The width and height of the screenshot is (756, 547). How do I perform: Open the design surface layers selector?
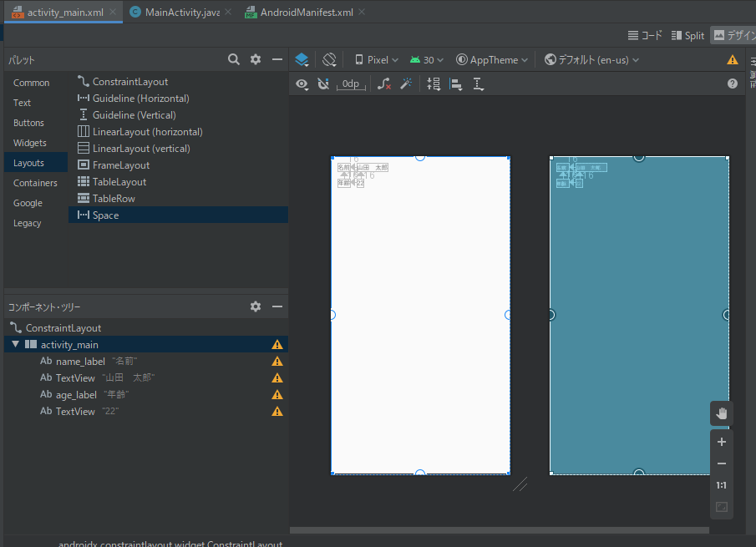pos(302,60)
